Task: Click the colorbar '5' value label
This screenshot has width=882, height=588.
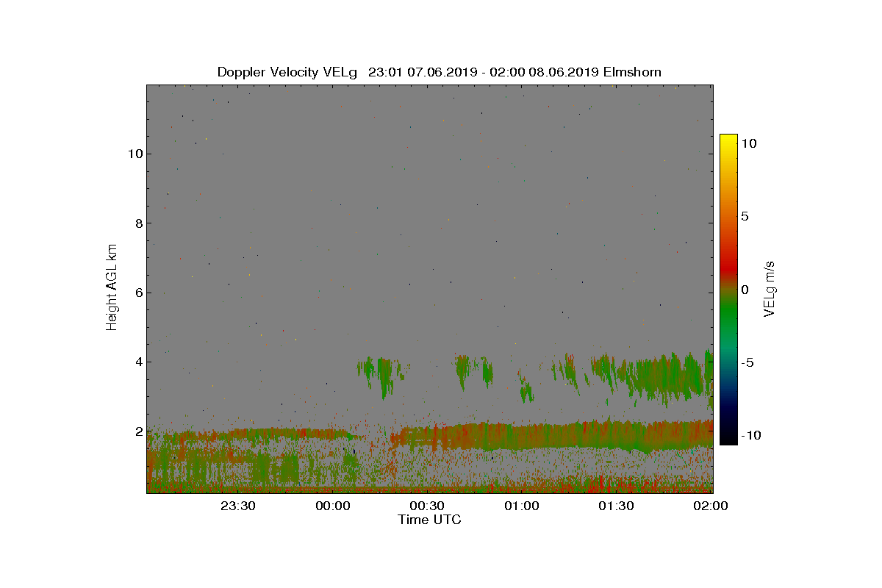Action: 745,217
